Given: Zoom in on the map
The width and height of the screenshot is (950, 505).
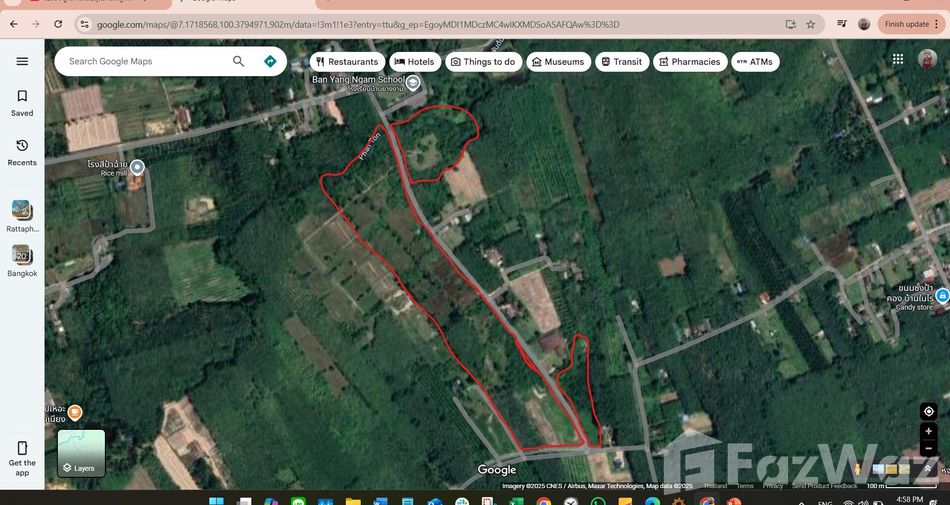Looking at the screenshot, I should pos(929,432).
